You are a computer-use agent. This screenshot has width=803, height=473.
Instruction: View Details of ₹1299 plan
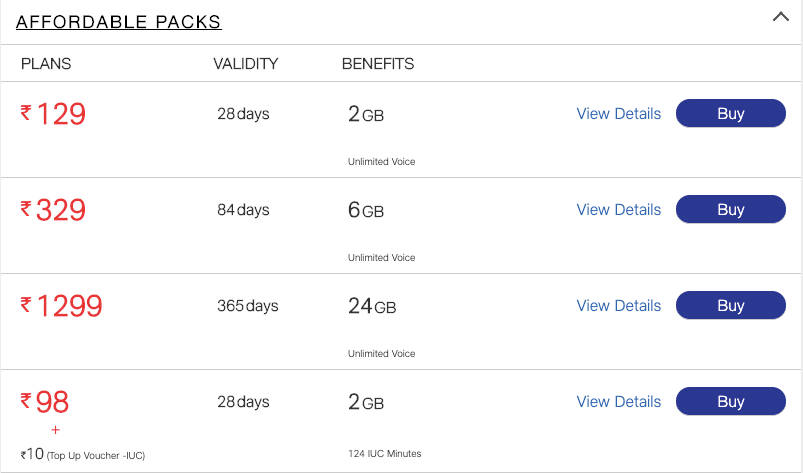(619, 306)
